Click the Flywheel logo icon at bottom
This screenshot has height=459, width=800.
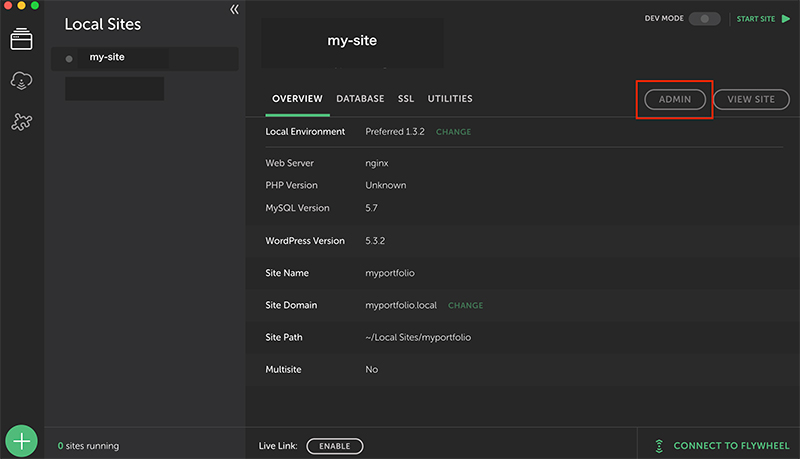click(x=659, y=446)
